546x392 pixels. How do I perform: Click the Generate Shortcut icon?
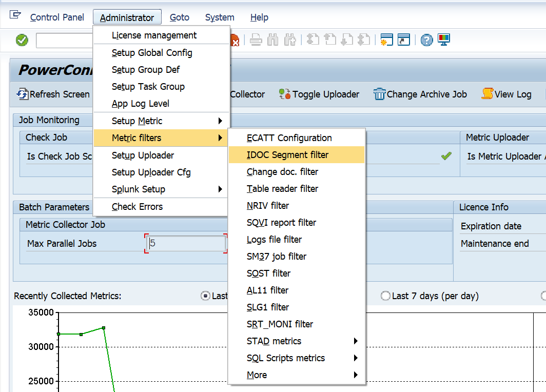click(404, 40)
